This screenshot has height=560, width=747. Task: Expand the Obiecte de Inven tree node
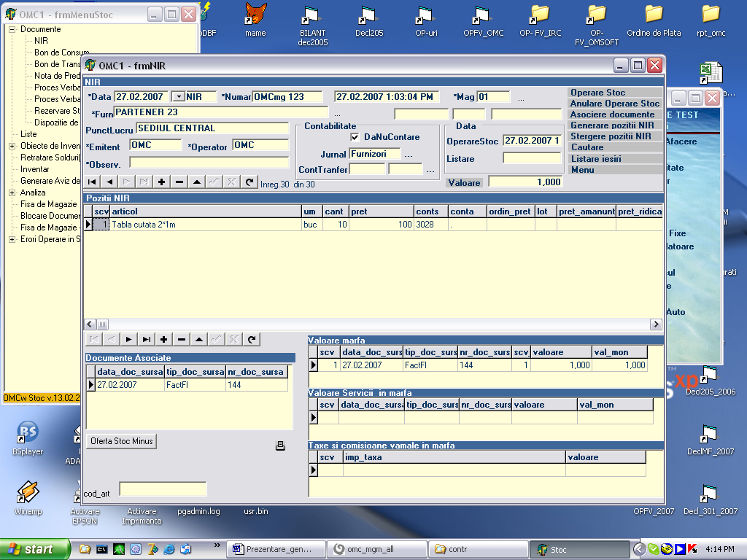click(12, 146)
